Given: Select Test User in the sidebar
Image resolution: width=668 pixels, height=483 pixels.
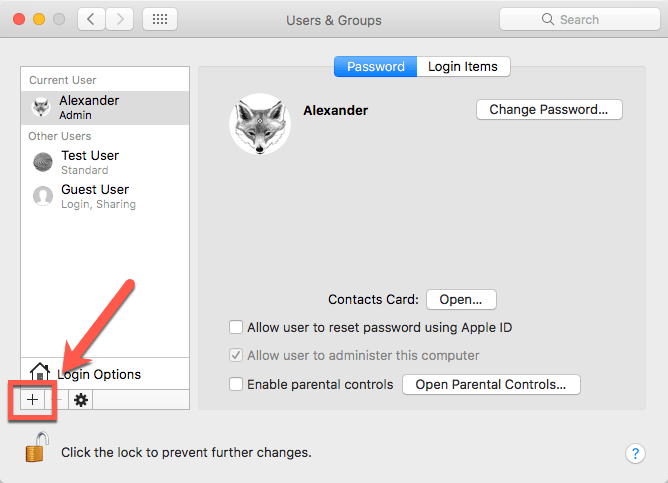Looking at the screenshot, I should (90, 162).
